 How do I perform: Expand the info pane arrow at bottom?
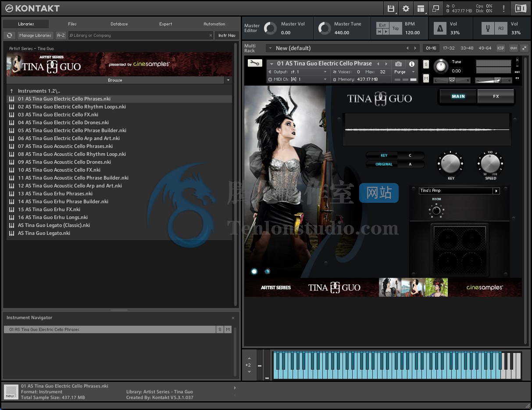point(235,388)
